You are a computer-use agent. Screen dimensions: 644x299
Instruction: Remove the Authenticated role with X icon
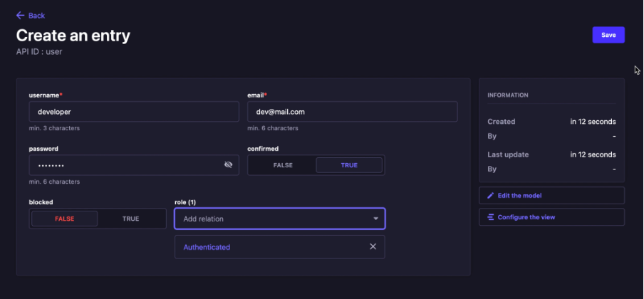pyautogui.click(x=373, y=247)
